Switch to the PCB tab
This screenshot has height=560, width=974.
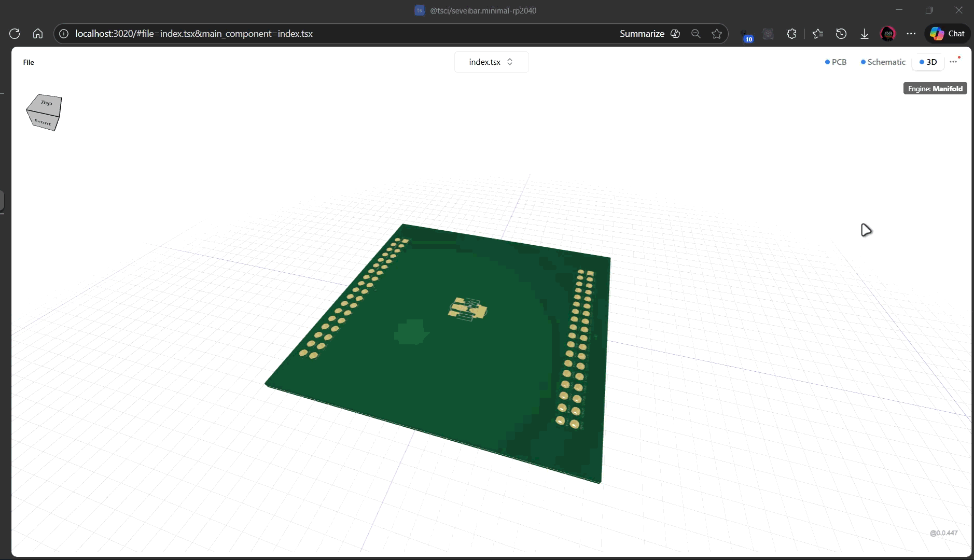click(x=836, y=62)
